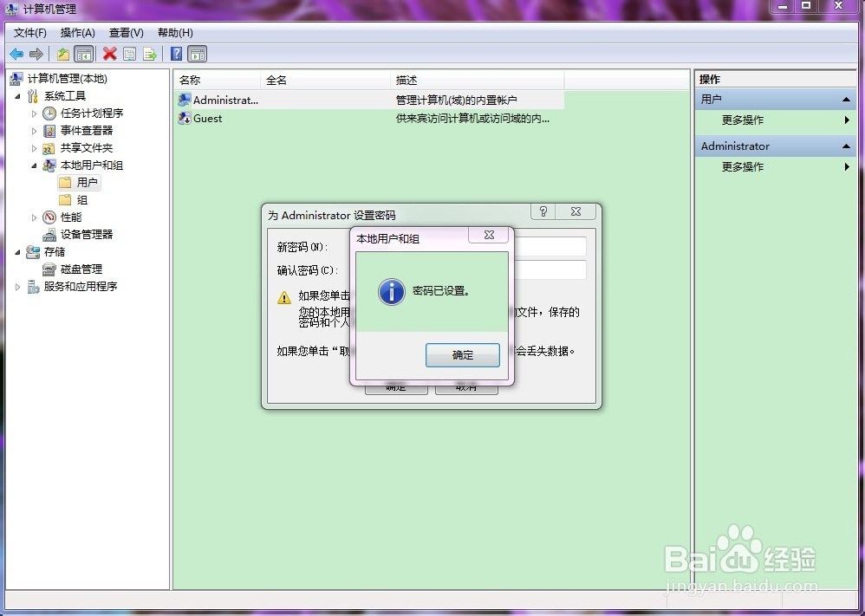
Task: Expand the 服务和应用程序 tree node
Action: coord(17,287)
